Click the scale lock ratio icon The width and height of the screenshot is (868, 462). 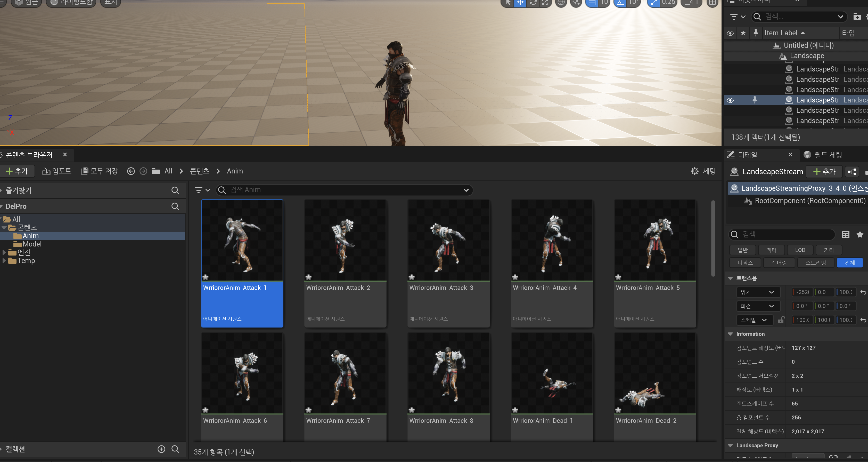[781, 320]
